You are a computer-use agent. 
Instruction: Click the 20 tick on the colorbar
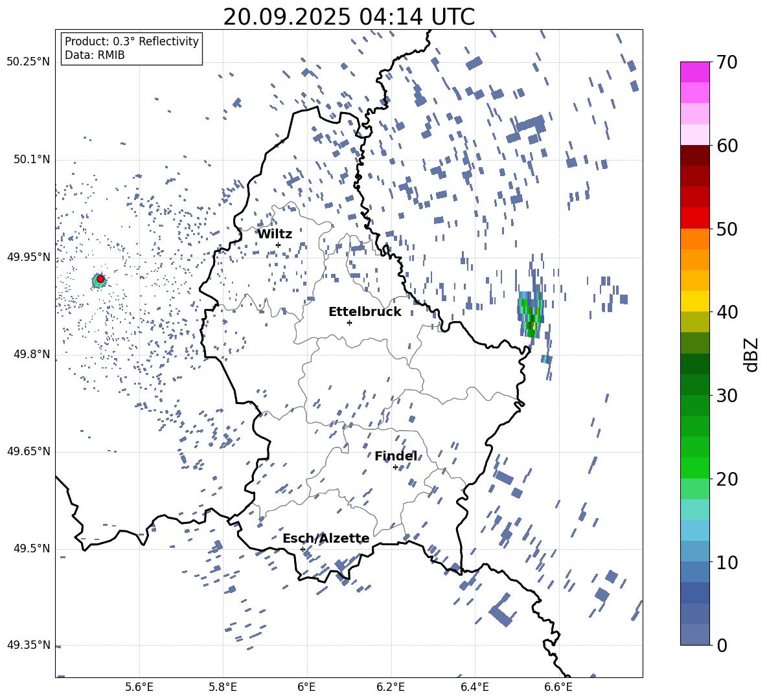coord(727,479)
